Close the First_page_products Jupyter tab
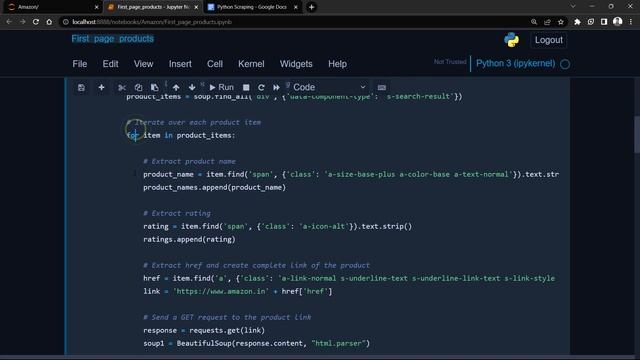 point(196,7)
